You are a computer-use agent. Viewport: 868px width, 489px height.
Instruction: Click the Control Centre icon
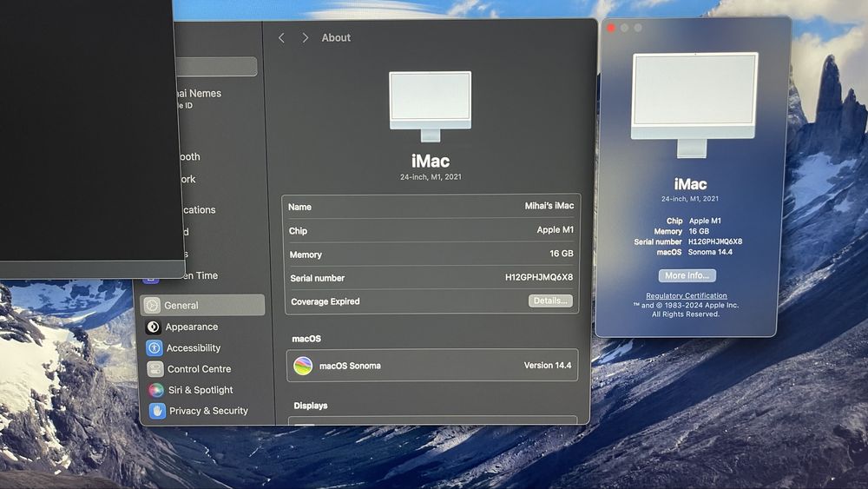[x=155, y=369]
